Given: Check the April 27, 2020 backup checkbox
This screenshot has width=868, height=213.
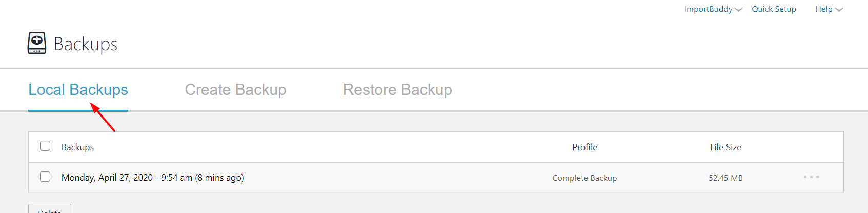Looking at the screenshot, I should point(45,177).
